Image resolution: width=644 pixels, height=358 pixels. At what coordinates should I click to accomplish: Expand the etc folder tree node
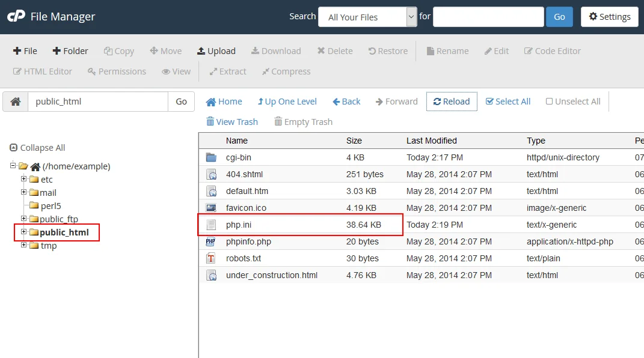tap(24, 179)
